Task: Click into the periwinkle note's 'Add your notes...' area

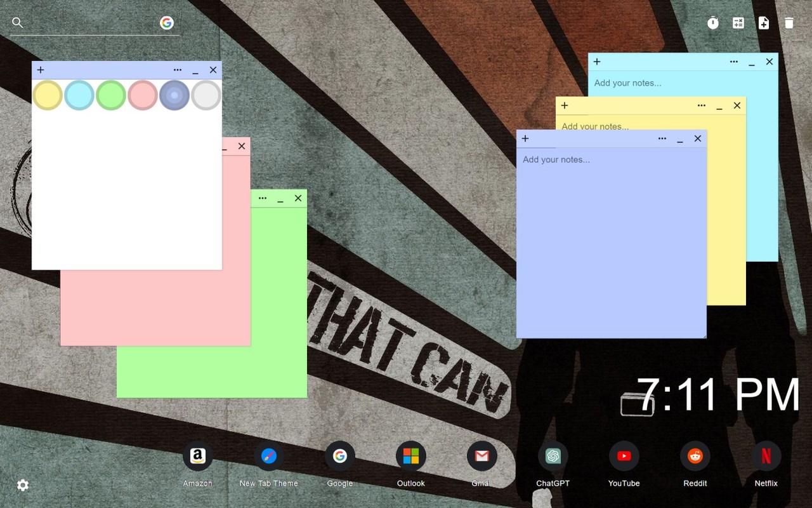Action: point(611,243)
